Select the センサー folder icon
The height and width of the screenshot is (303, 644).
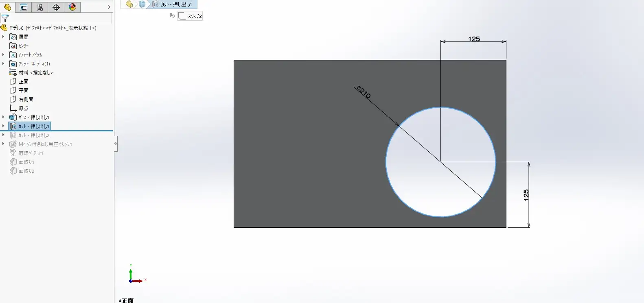pyautogui.click(x=13, y=46)
